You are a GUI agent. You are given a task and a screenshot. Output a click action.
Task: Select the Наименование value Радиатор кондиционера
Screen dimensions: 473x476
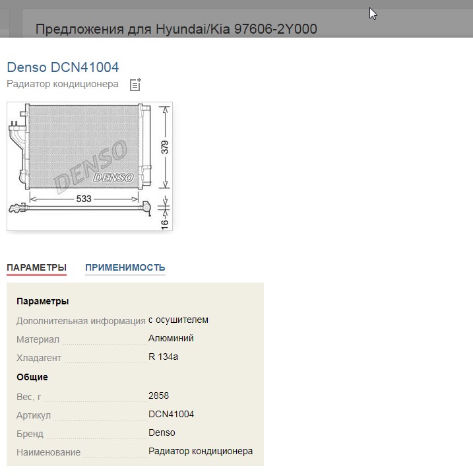pos(201,451)
